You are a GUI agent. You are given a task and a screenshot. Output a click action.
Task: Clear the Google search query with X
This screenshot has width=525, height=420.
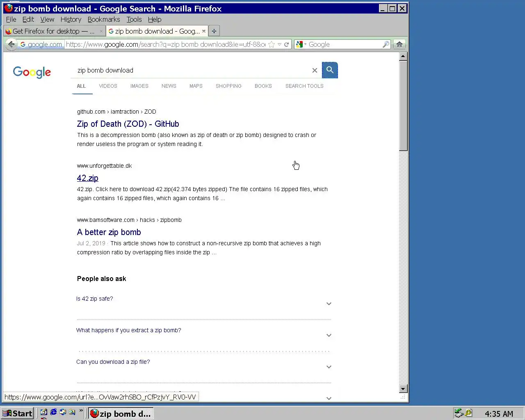coord(315,70)
